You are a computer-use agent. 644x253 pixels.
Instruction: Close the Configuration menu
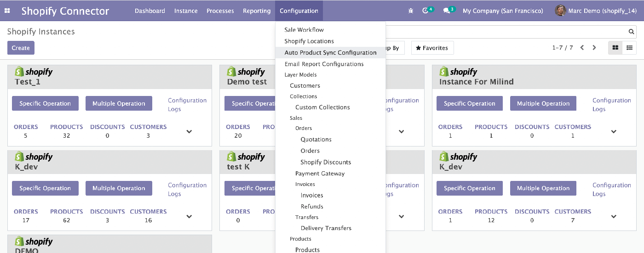point(299,11)
